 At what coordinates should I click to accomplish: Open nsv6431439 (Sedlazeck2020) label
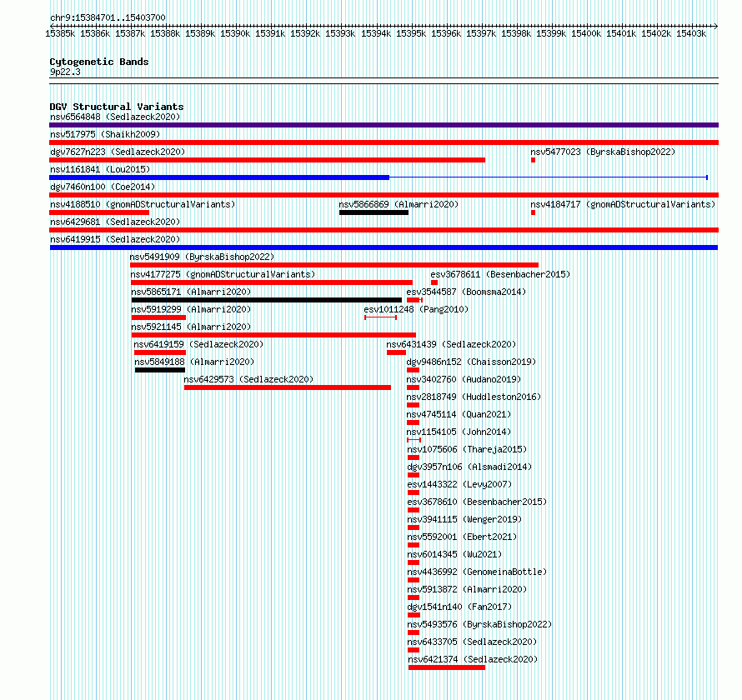[451, 344]
